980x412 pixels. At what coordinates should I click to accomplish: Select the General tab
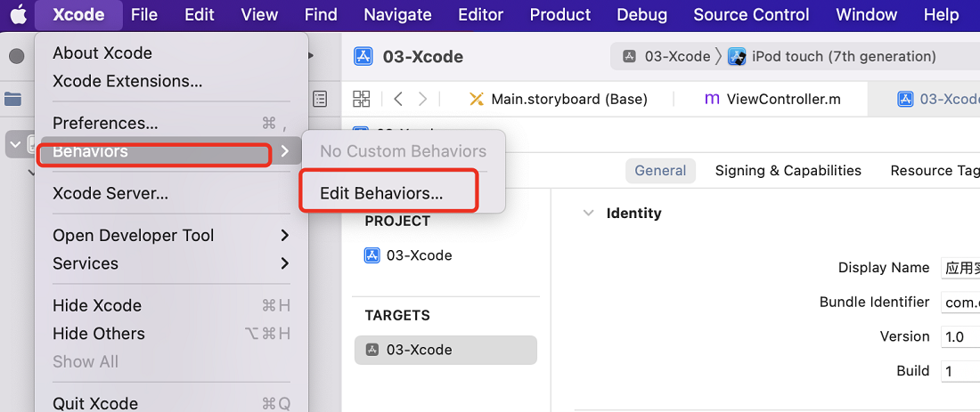pyautogui.click(x=660, y=171)
